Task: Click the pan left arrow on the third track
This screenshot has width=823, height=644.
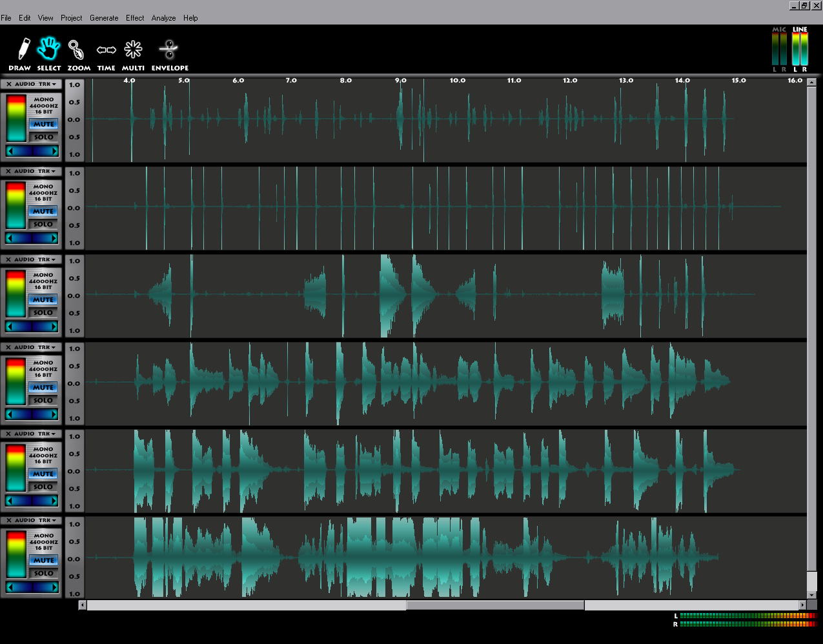Action: [x=10, y=327]
